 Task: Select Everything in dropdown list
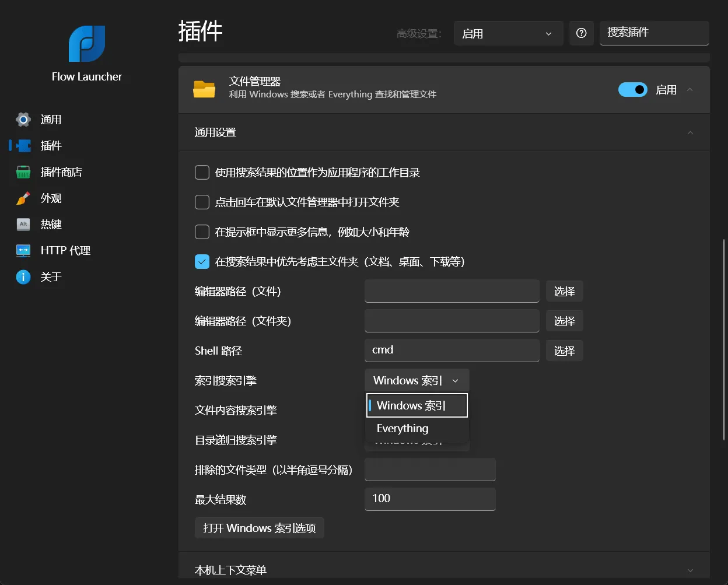pos(417,428)
